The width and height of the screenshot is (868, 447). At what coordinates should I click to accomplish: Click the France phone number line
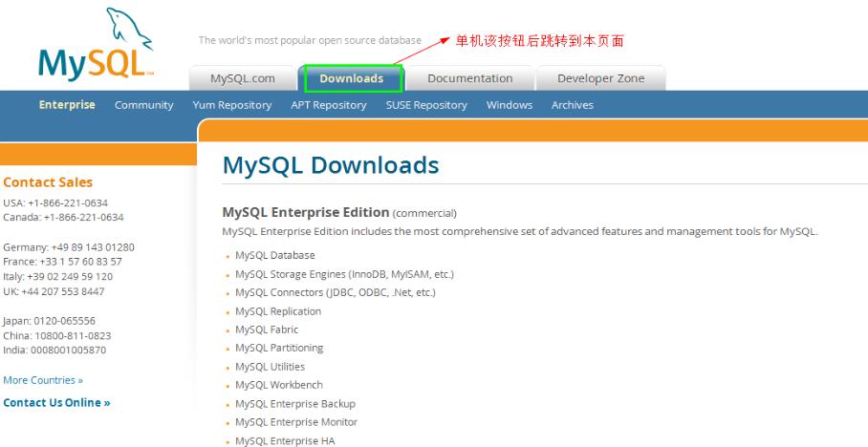tap(62, 261)
